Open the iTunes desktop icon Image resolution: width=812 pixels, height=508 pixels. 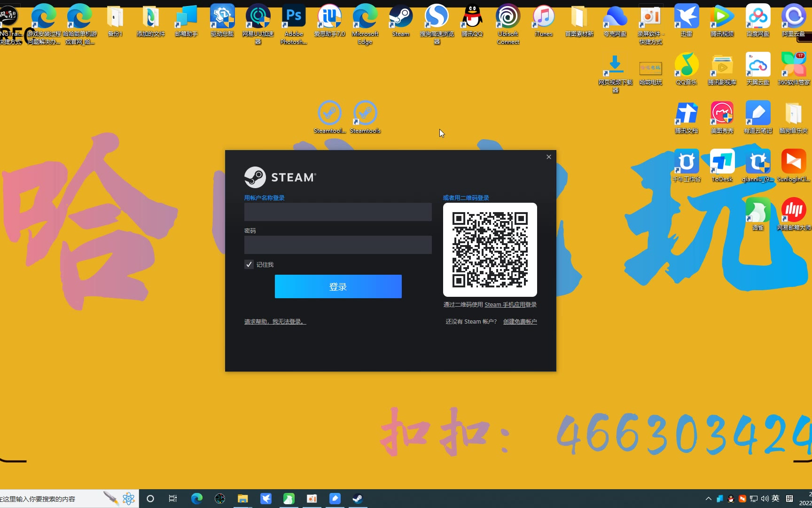click(544, 18)
